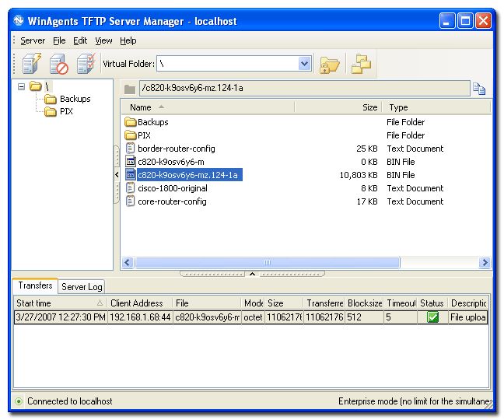Click the copy path icon right of path bar
Screen dimensions: 504x420
coord(479,89)
